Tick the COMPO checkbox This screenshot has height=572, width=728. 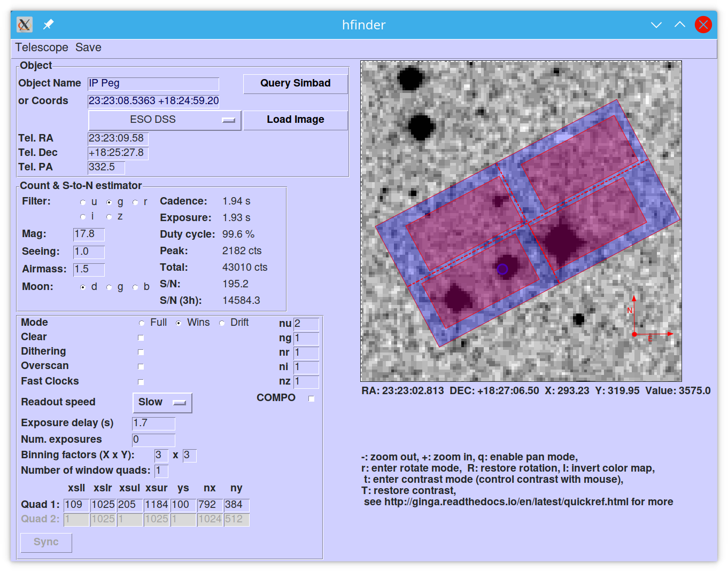[312, 398]
